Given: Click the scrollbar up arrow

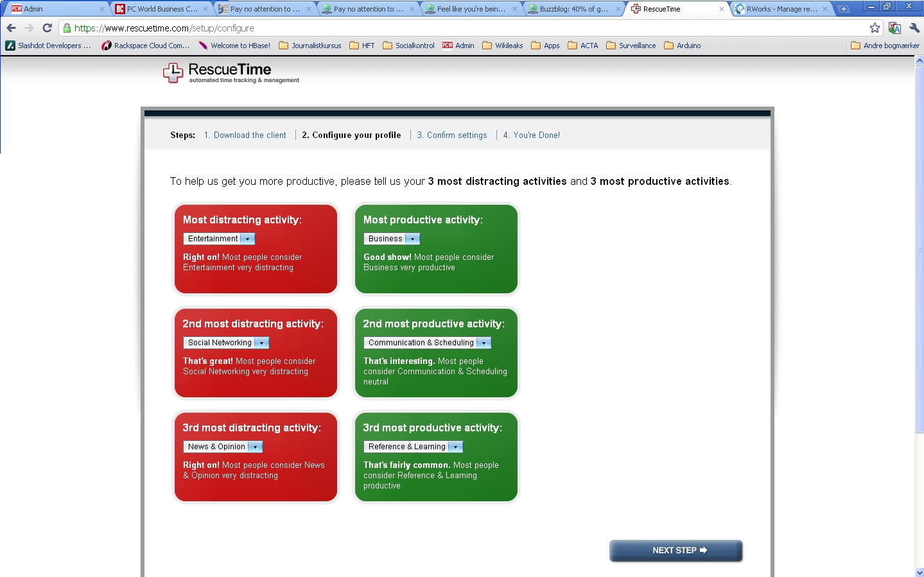Looking at the screenshot, I should click(x=920, y=61).
